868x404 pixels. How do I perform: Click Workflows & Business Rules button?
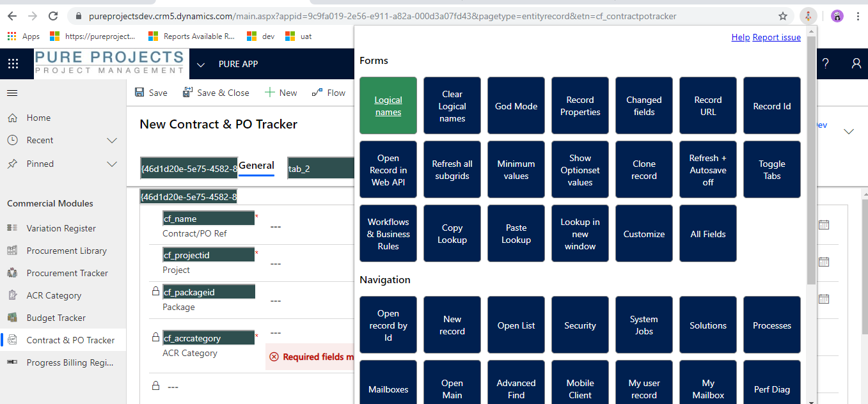pos(388,233)
